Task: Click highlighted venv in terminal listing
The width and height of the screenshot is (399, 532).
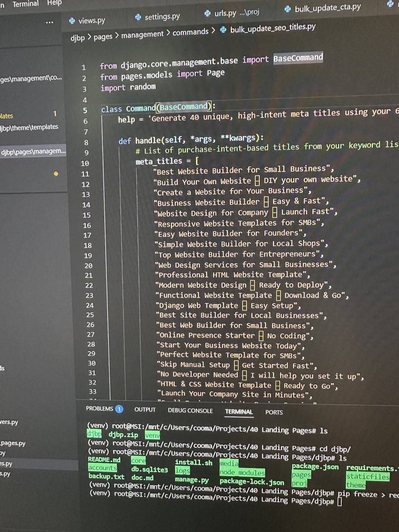Action: point(152,436)
